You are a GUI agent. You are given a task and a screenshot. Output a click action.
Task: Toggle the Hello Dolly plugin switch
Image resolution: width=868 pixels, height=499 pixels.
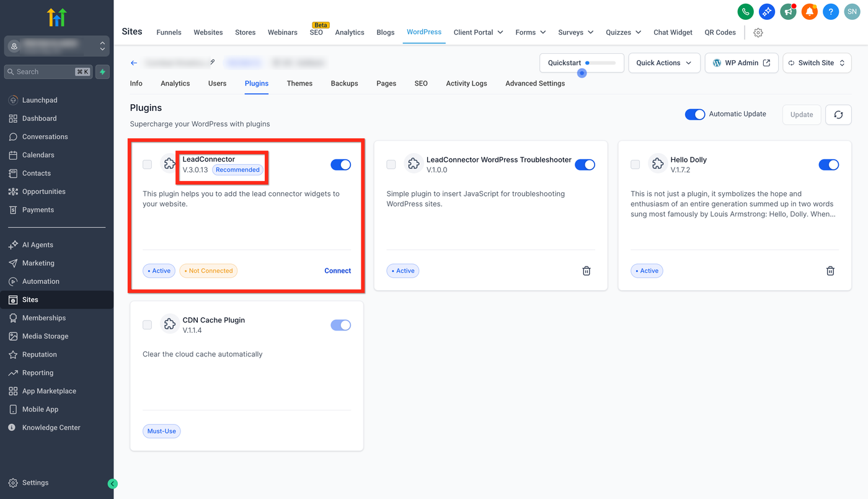pyautogui.click(x=829, y=164)
